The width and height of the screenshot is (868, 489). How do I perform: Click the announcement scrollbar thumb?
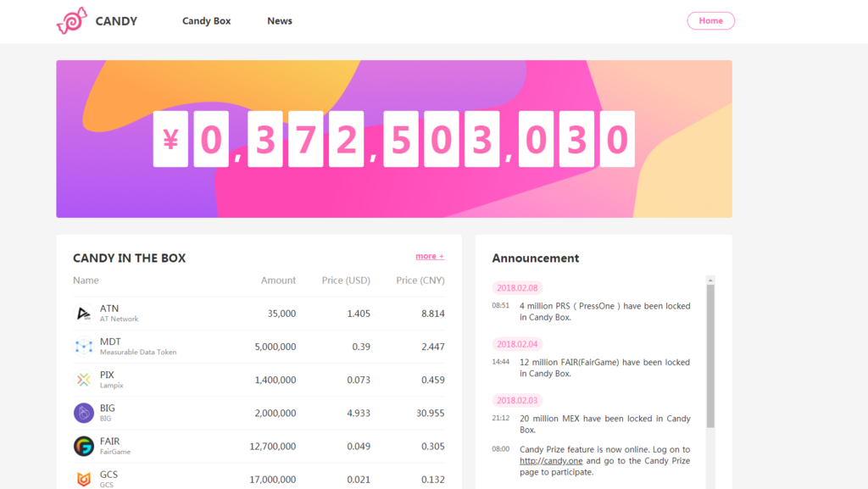(710, 357)
